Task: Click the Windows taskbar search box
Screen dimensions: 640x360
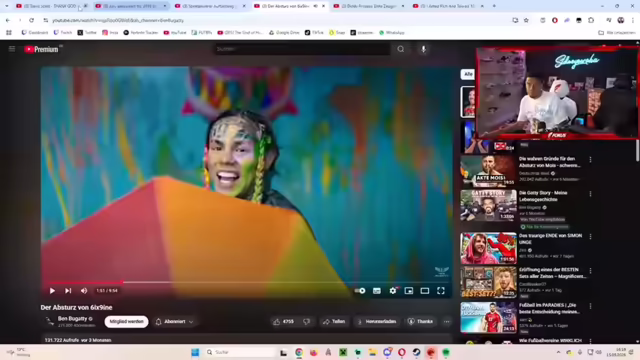Action: [241, 352]
